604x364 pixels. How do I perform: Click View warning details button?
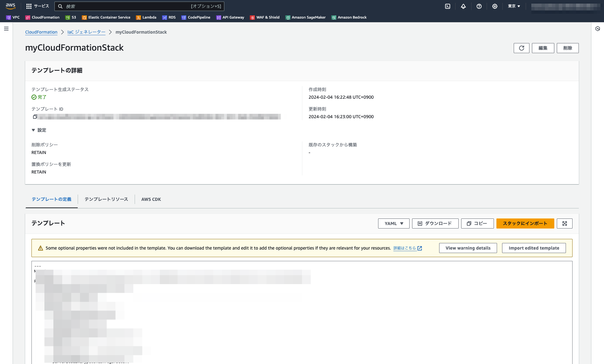point(468,248)
